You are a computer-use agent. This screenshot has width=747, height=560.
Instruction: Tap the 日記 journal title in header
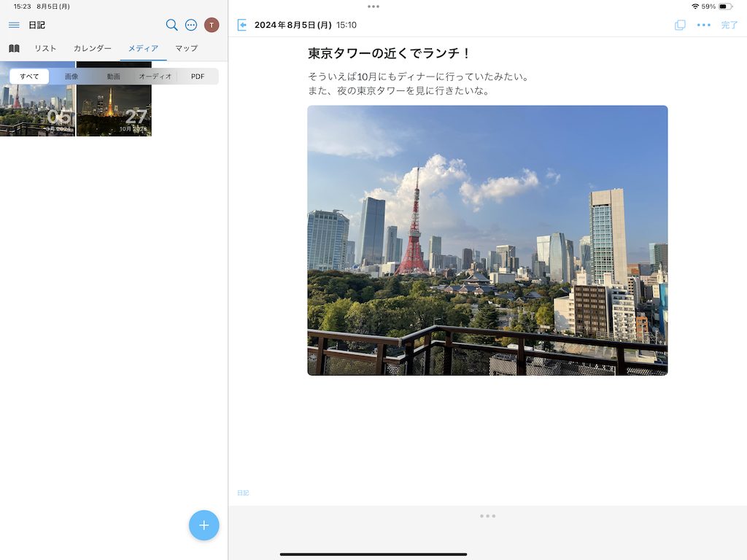tap(36, 25)
